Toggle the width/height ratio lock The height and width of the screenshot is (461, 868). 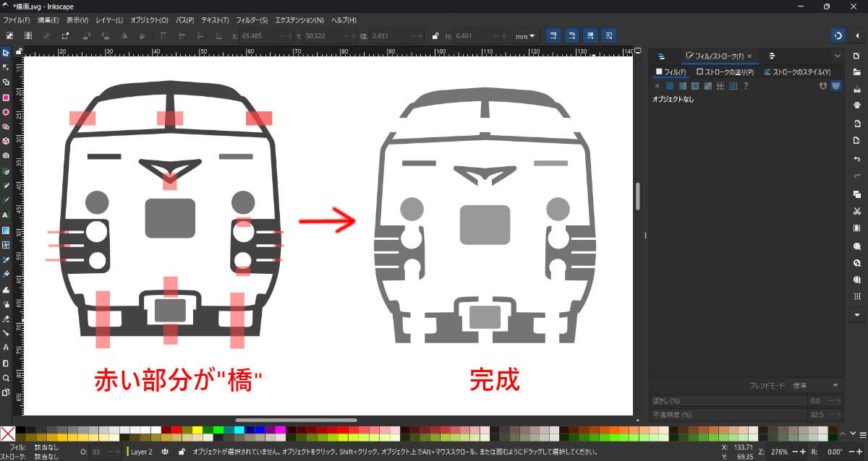tap(435, 35)
